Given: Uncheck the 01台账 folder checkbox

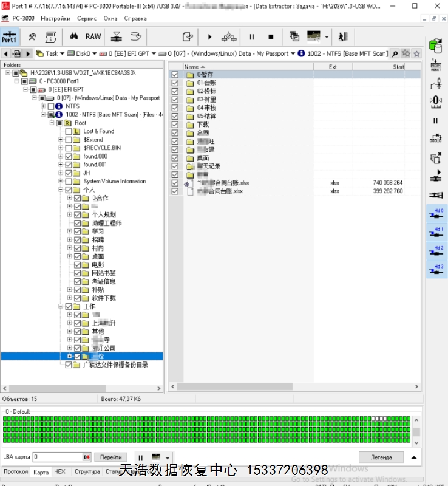Looking at the screenshot, I should 175,83.
